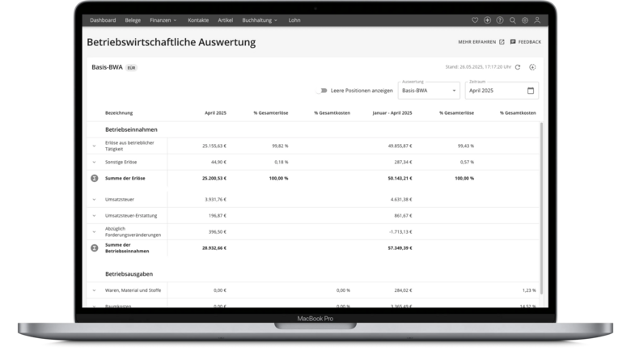The image size is (631, 364).
Task: Download the BWA report via download icon
Action: click(x=532, y=67)
